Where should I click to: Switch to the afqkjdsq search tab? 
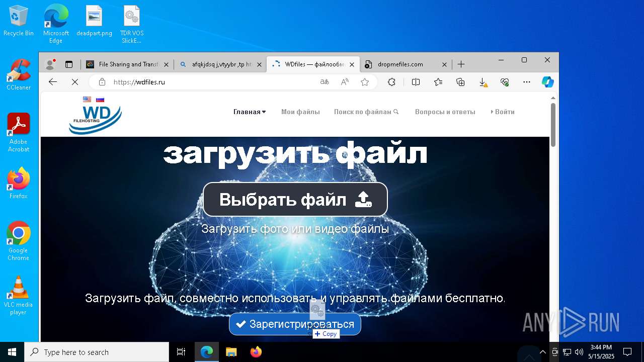point(220,64)
